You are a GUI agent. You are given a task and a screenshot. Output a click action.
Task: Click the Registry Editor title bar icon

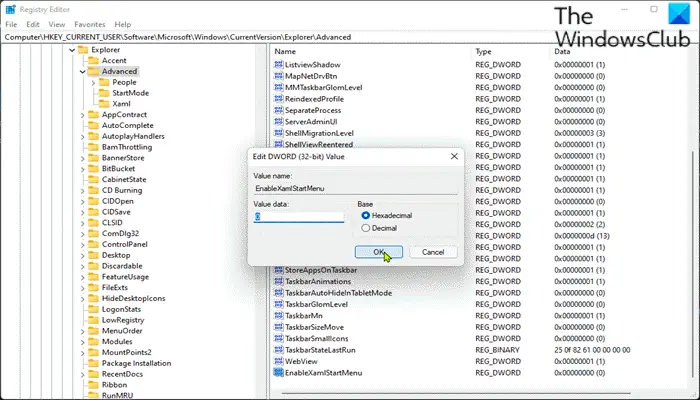tap(10, 9)
